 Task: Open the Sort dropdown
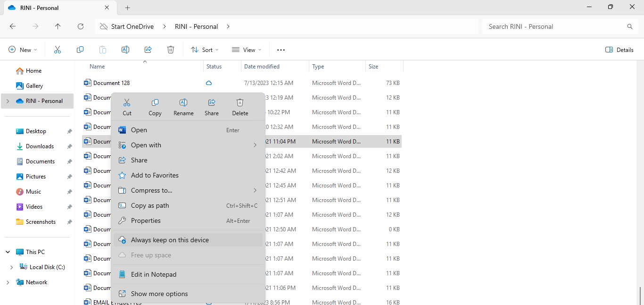point(205,50)
